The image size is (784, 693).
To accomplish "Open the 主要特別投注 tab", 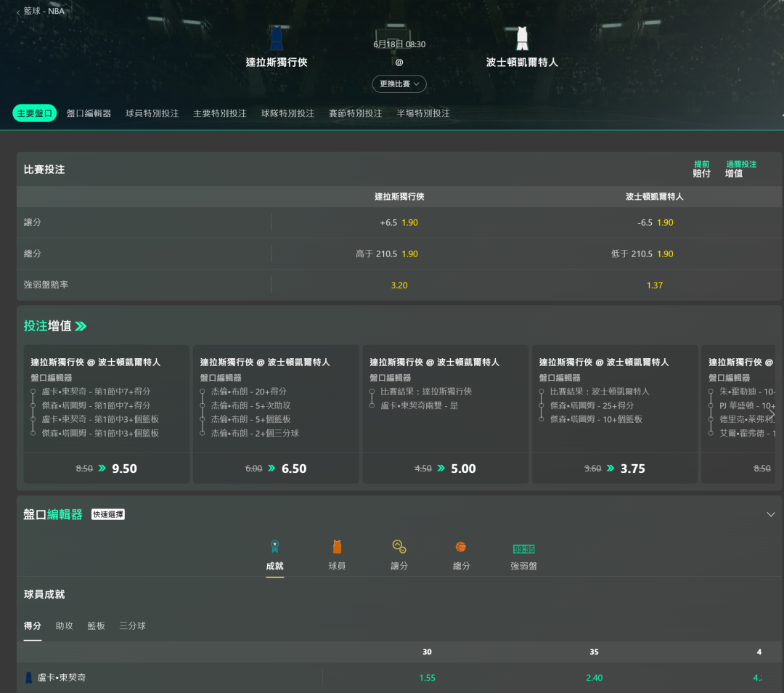I will [x=220, y=113].
